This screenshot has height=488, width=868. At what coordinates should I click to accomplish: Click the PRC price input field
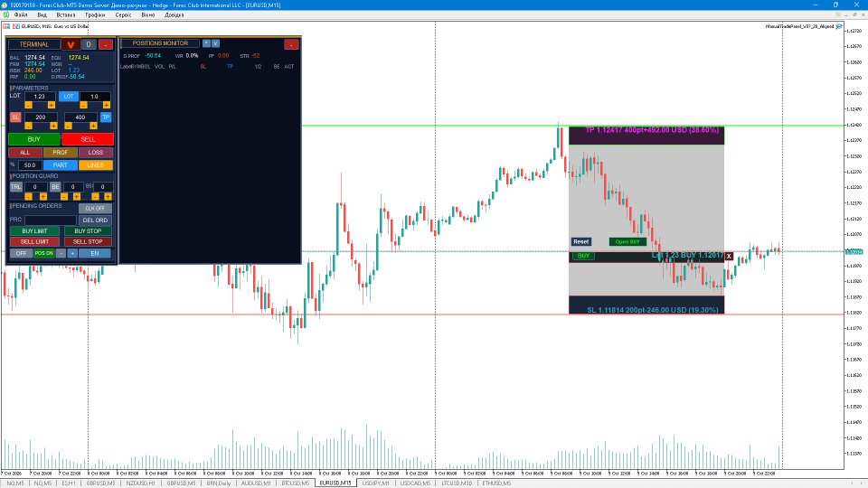click(51, 221)
